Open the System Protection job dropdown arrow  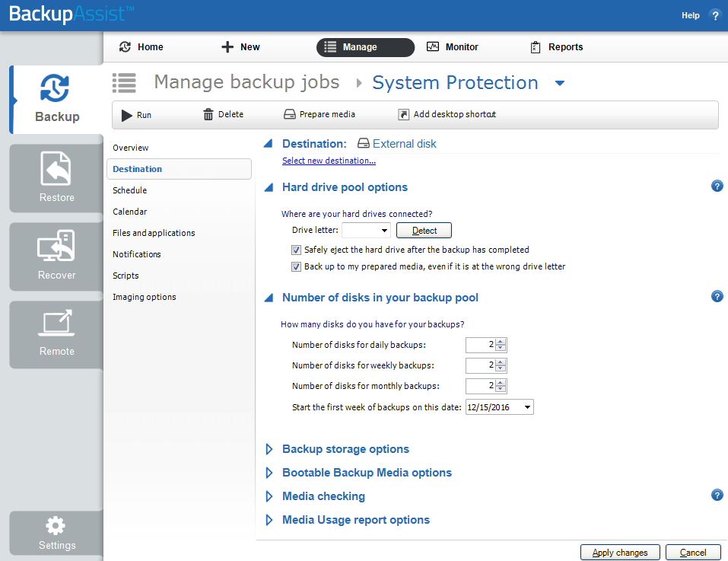[560, 83]
